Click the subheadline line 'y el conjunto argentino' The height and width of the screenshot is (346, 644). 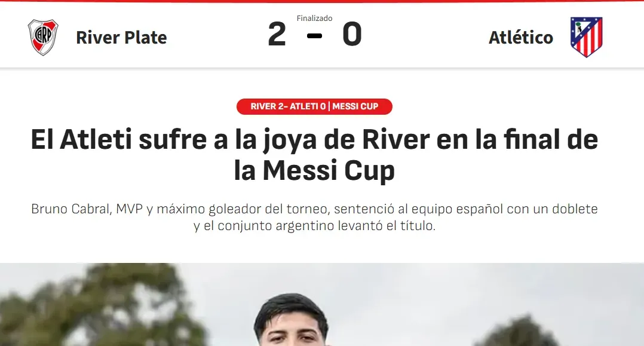315,226
